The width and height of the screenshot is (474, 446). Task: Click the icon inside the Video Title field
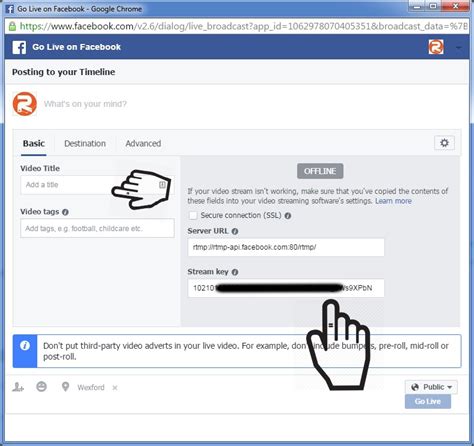click(x=162, y=185)
